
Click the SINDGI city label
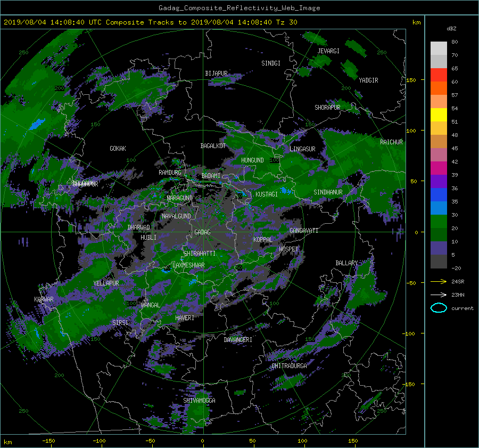click(271, 63)
